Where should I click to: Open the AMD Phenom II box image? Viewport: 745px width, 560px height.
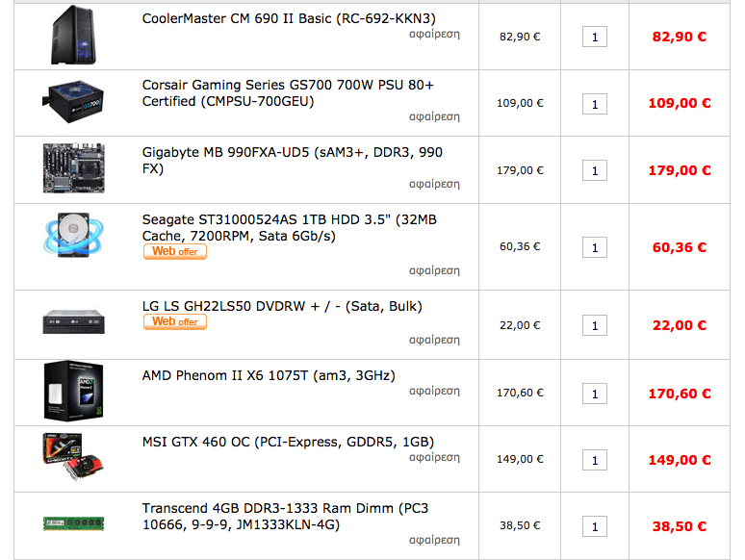(74, 391)
